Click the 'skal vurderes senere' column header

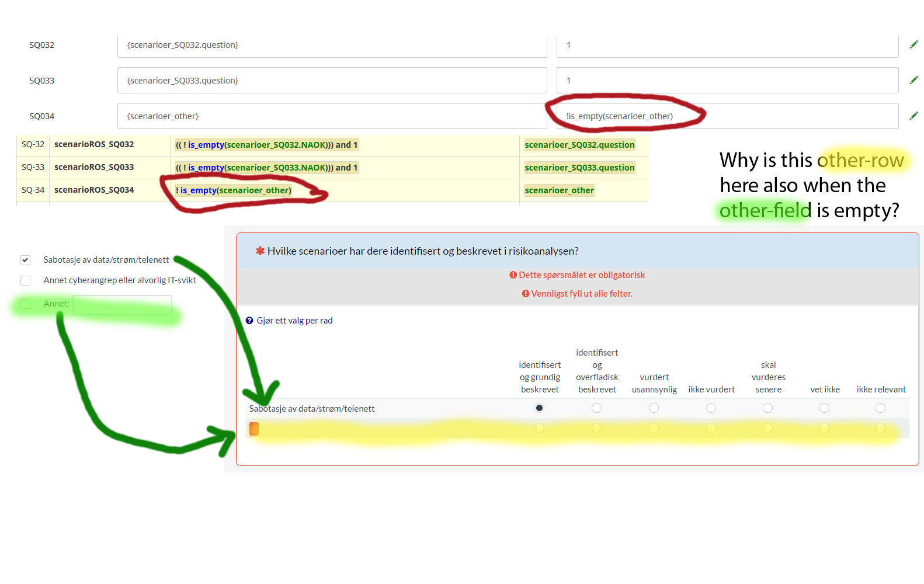point(769,377)
